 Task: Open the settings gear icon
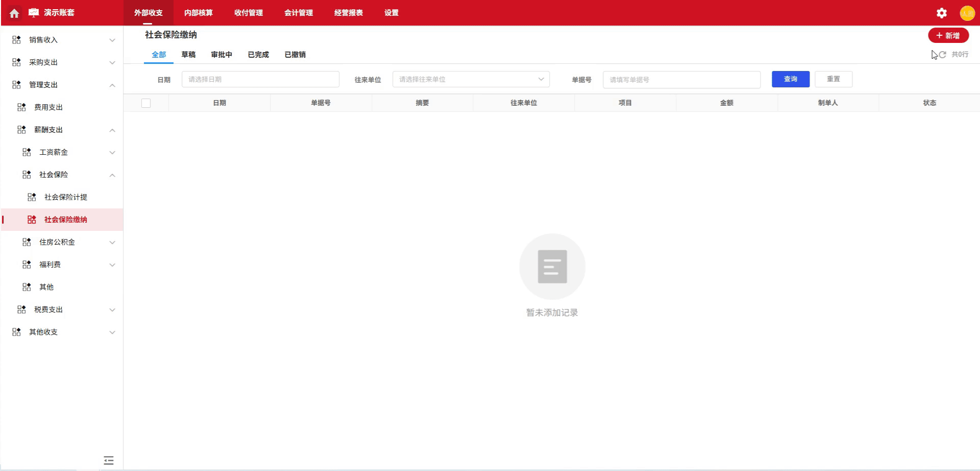pyautogui.click(x=941, y=13)
